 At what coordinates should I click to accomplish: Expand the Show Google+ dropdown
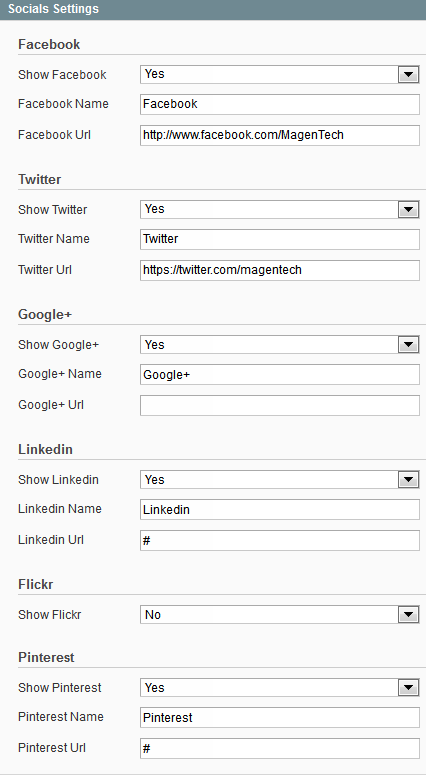[x=280, y=344]
